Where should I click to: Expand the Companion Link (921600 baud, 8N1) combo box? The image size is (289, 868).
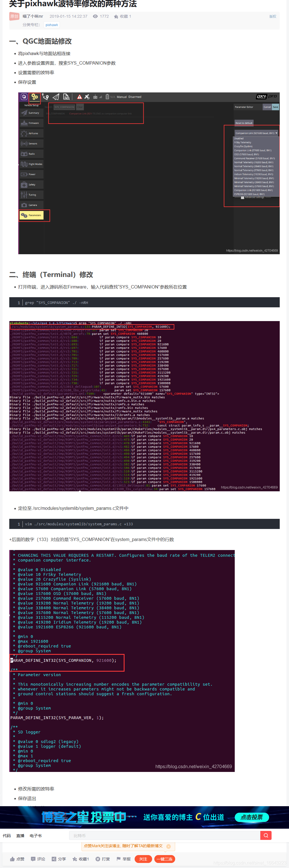coord(256,133)
